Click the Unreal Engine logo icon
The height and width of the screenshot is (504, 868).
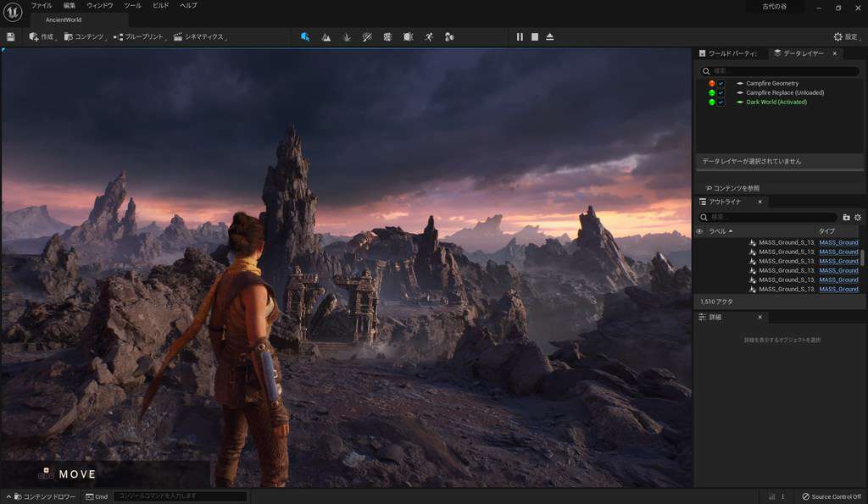coord(12,12)
